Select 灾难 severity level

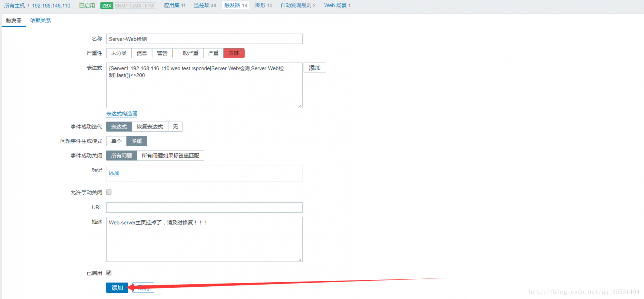pyautogui.click(x=233, y=53)
